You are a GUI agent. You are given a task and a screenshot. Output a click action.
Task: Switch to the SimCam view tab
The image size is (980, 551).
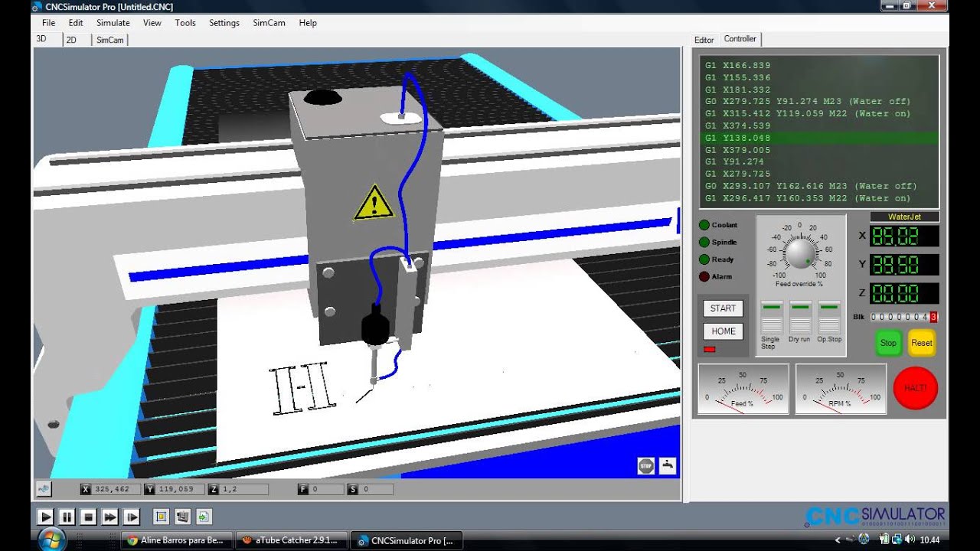point(109,40)
